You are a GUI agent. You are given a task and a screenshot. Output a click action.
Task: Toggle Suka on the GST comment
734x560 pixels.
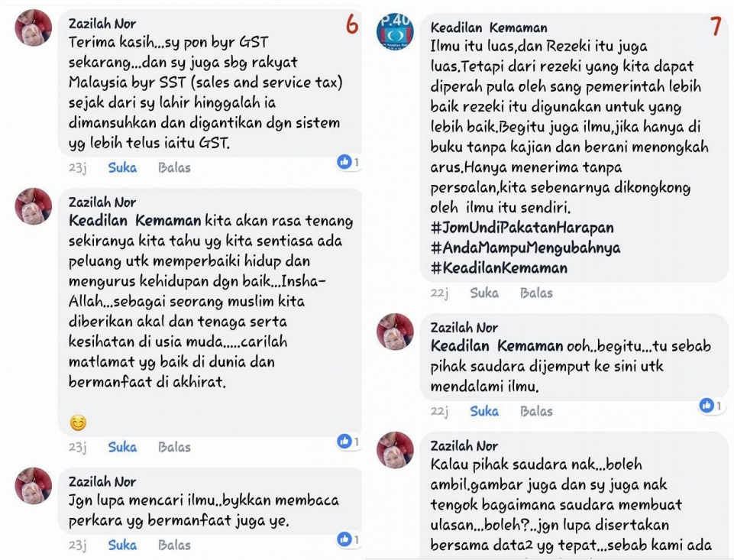click(x=122, y=167)
